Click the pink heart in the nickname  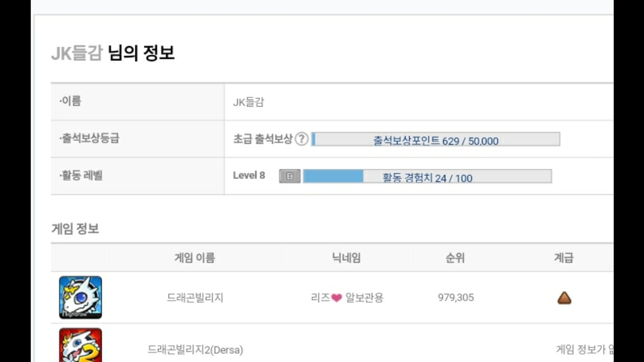[x=337, y=298]
